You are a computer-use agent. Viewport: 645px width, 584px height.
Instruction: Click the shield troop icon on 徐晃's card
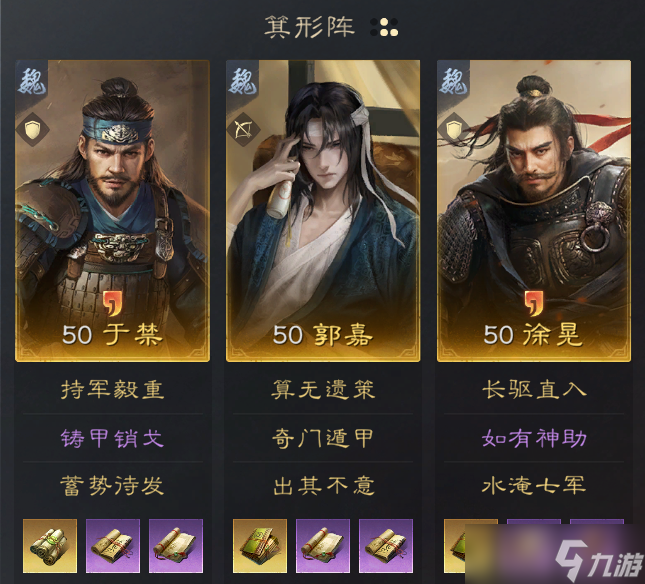click(454, 130)
